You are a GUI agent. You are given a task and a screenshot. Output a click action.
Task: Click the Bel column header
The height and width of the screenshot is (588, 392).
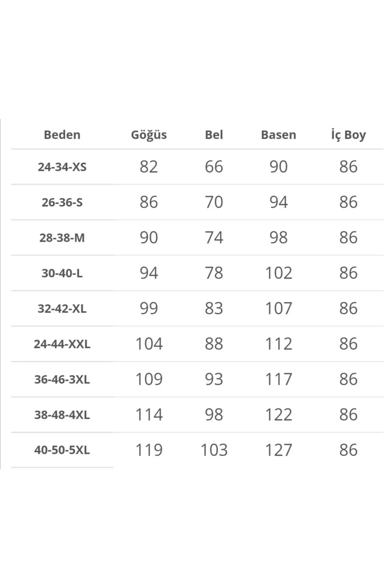click(214, 135)
